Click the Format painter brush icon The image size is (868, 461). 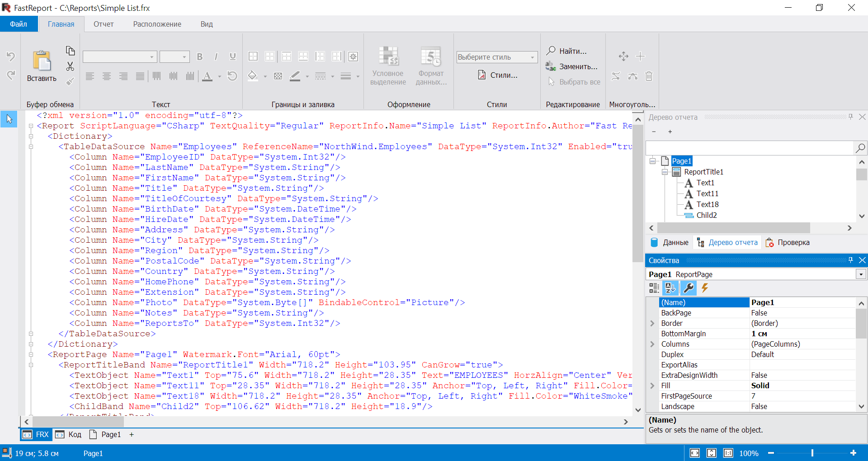70,81
